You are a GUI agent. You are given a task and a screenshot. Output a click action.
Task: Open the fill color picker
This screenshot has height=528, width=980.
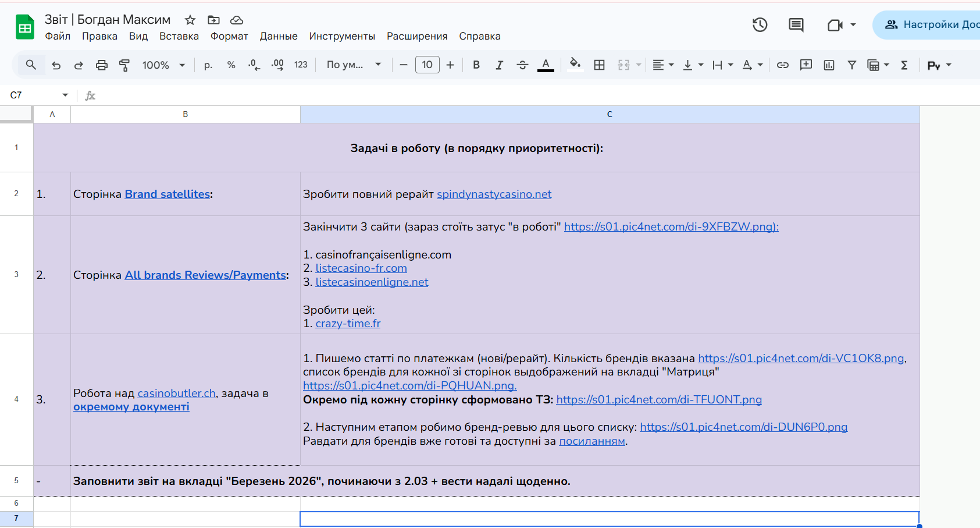point(575,64)
